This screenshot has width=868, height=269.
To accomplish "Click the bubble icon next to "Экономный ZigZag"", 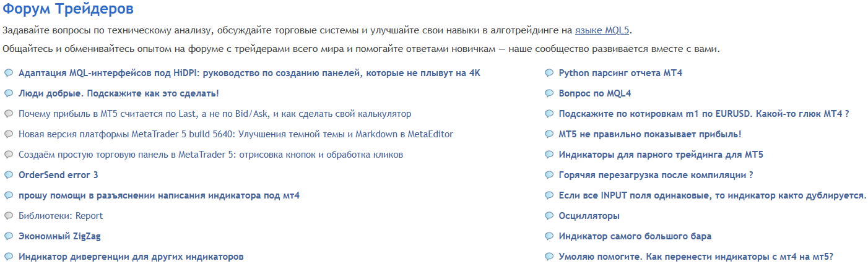I will [x=9, y=236].
